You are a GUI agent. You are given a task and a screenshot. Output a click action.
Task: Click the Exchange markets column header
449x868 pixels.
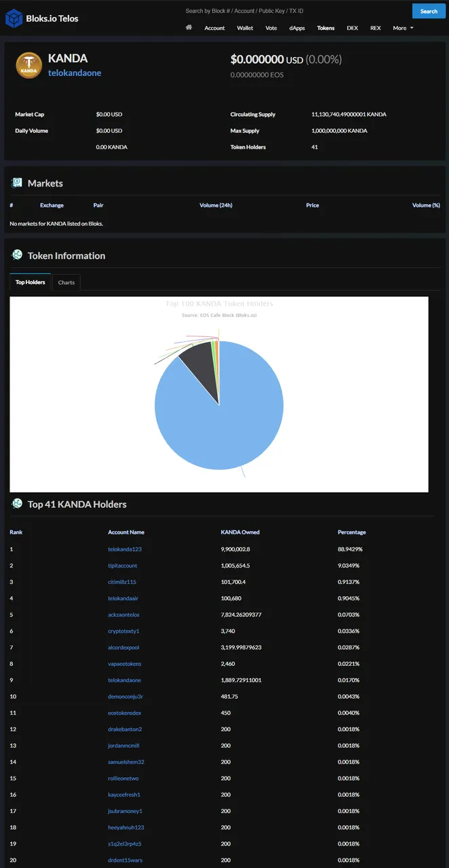pyautogui.click(x=52, y=205)
